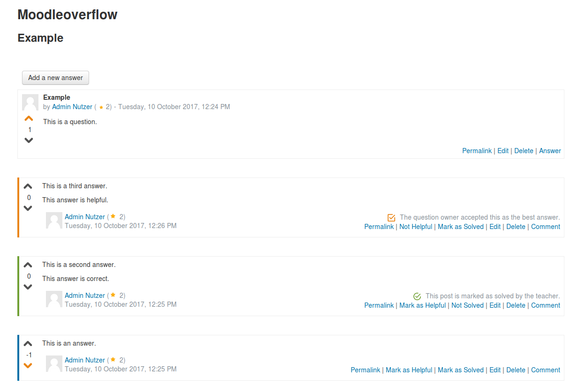The image size is (570, 392).
Task: Mark the last answer as Helpful
Action: click(x=409, y=370)
